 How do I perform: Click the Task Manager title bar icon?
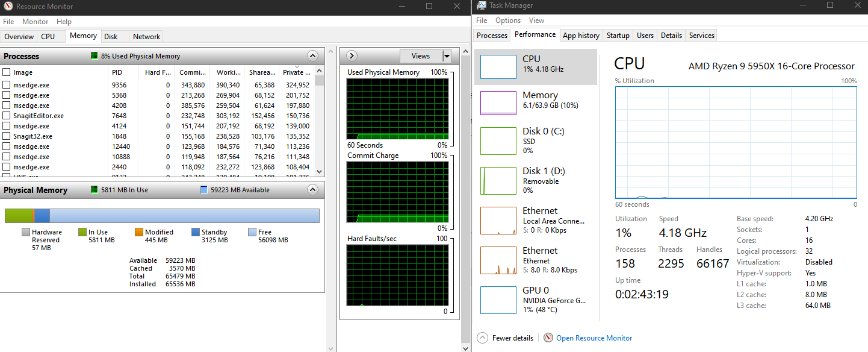pos(482,5)
